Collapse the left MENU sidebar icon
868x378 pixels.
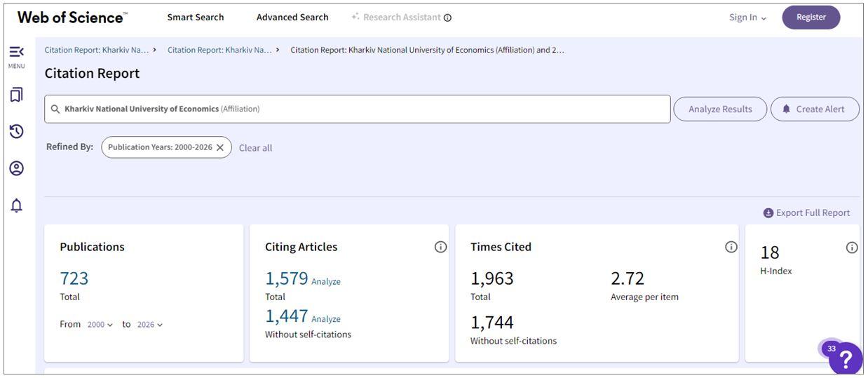(x=16, y=53)
